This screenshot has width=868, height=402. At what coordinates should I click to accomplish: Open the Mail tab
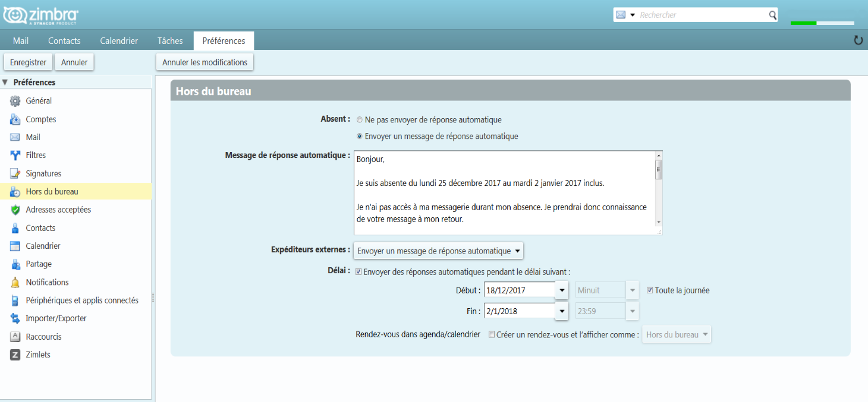pos(21,41)
